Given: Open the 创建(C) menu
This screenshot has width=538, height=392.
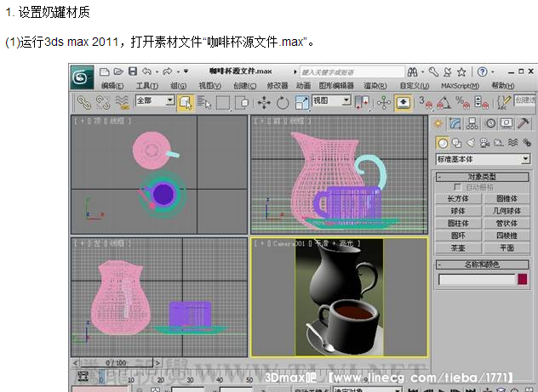Looking at the screenshot, I should [245, 86].
